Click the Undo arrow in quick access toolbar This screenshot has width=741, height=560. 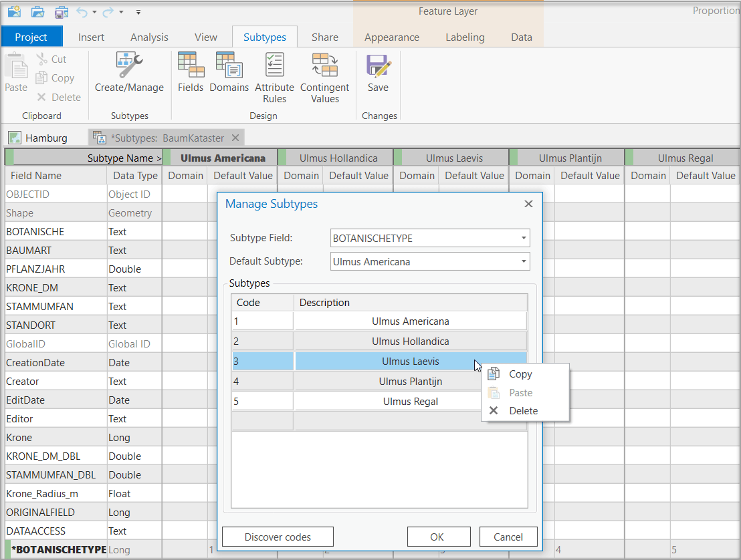point(82,12)
